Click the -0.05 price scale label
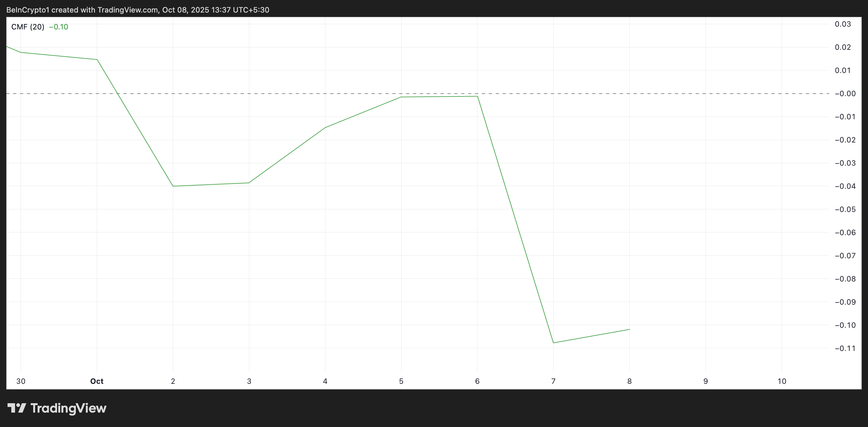The width and height of the screenshot is (868, 427). (845, 209)
